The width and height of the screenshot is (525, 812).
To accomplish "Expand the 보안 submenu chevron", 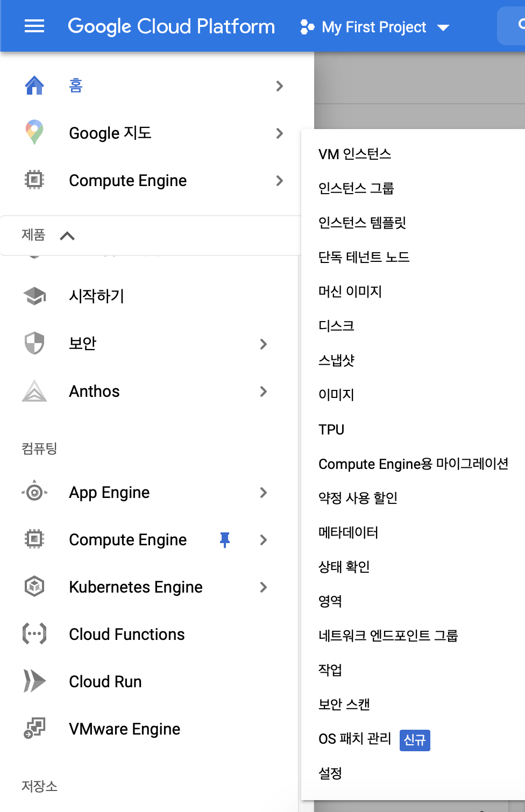I will click(x=263, y=344).
